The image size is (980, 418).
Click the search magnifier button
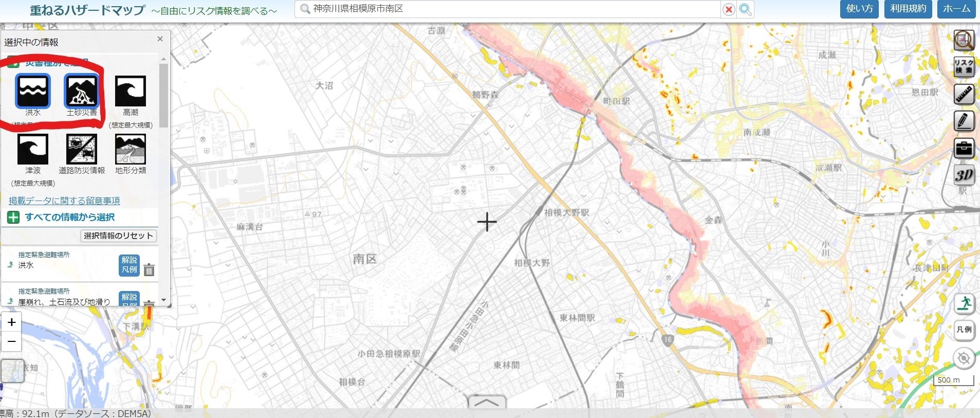click(x=745, y=9)
